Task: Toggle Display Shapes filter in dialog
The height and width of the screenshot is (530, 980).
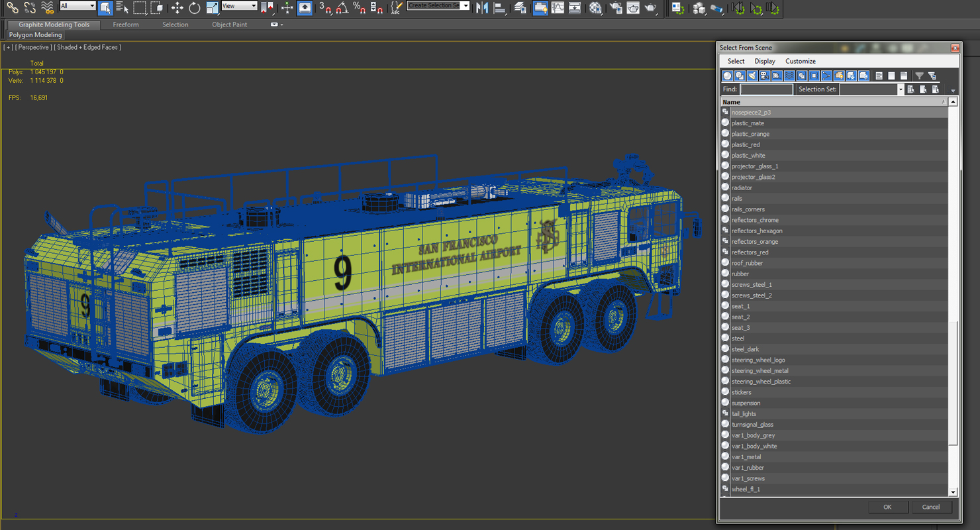Action: point(740,76)
